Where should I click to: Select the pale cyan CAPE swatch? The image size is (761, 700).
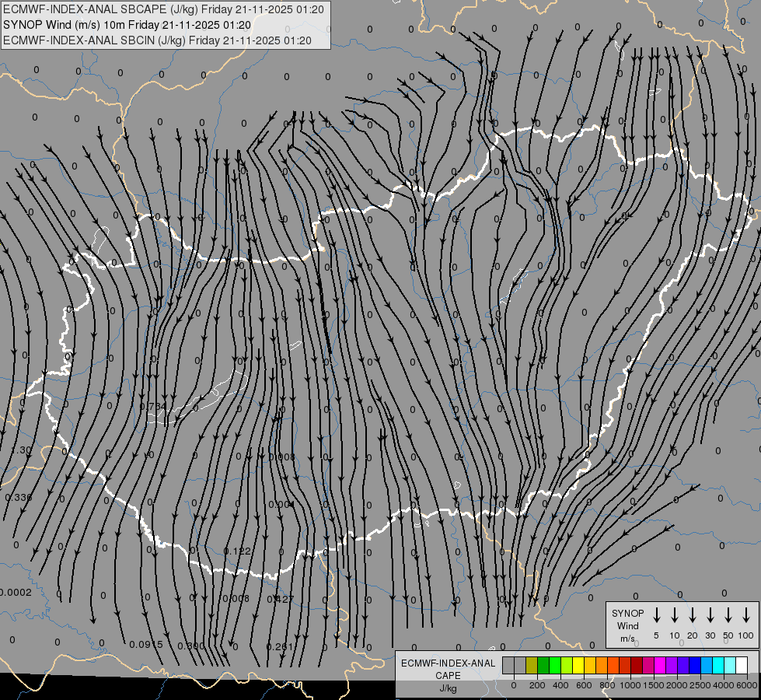click(x=729, y=665)
